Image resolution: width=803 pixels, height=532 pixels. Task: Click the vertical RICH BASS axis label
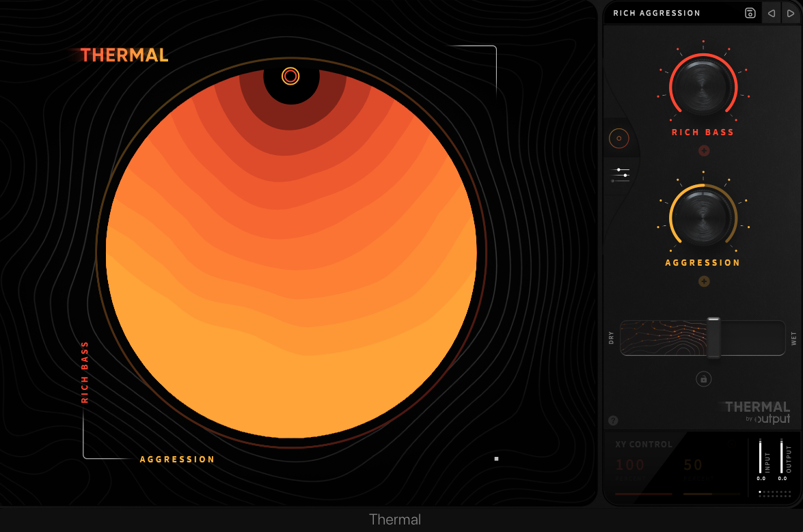[85, 372]
